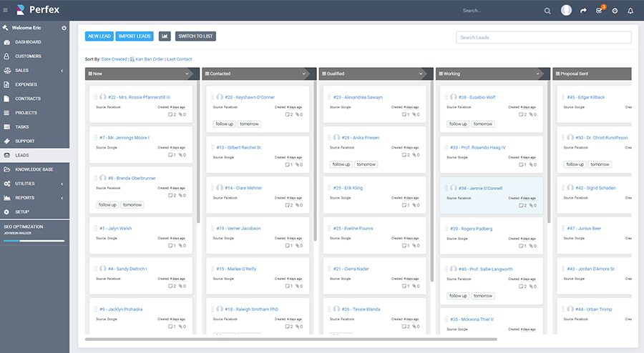This screenshot has height=353, width=644.
Task: Open Knowledge Base in the sidebar
Action: [x=34, y=169]
